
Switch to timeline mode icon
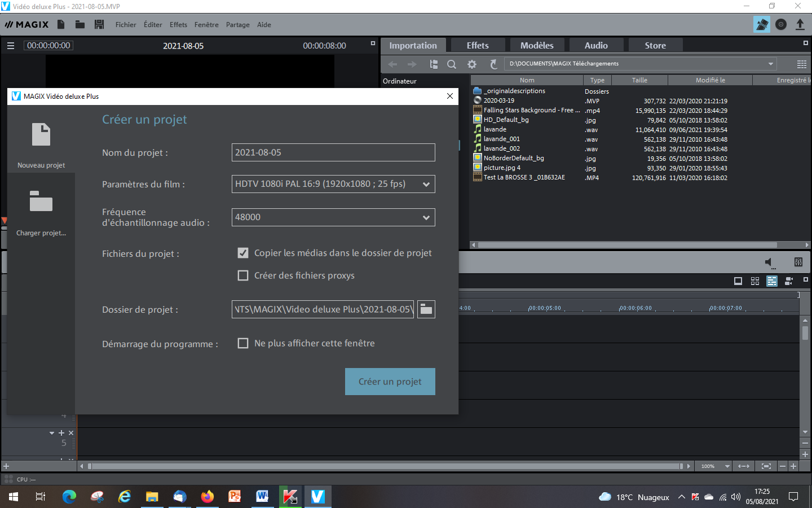click(x=772, y=281)
